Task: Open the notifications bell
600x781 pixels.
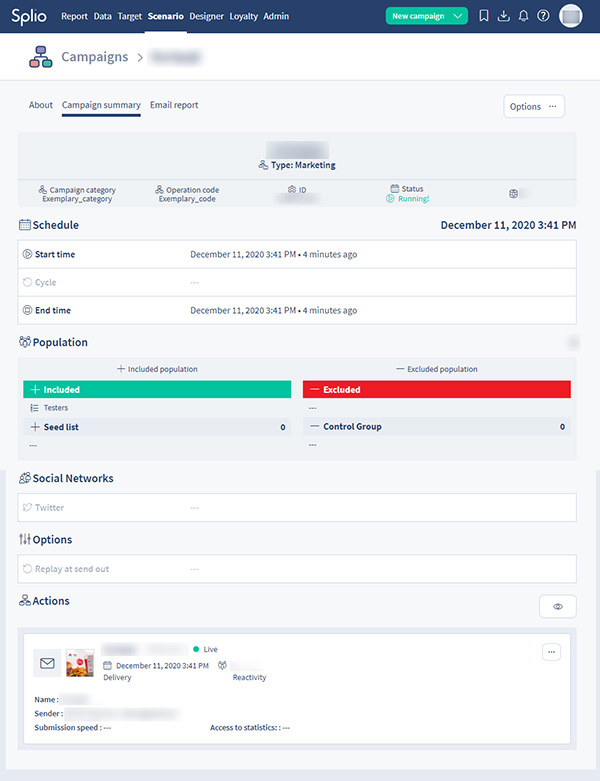Action: [523, 16]
